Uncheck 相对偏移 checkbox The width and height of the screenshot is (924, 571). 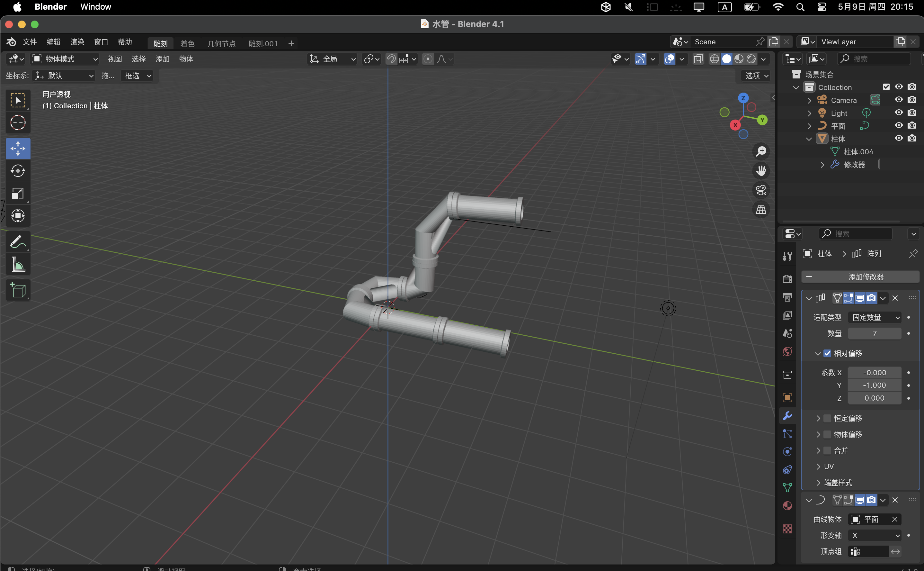pyautogui.click(x=827, y=353)
